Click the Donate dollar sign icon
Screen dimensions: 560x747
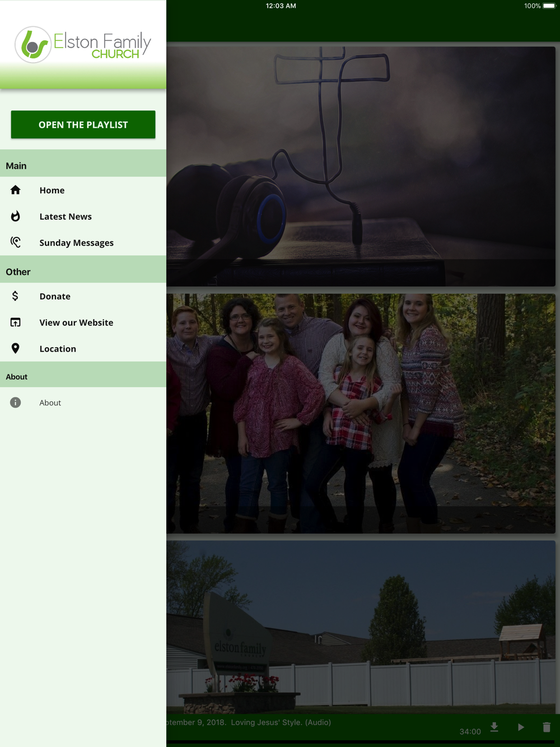15,296
